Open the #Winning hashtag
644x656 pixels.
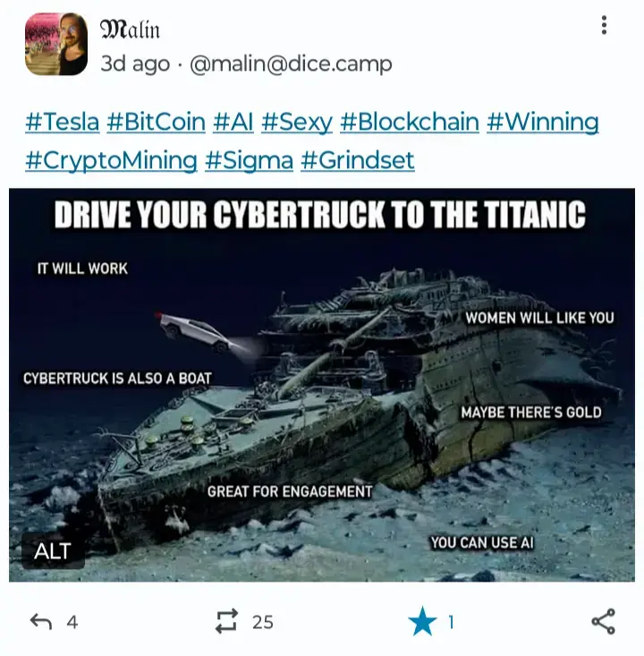click(542, 122)
